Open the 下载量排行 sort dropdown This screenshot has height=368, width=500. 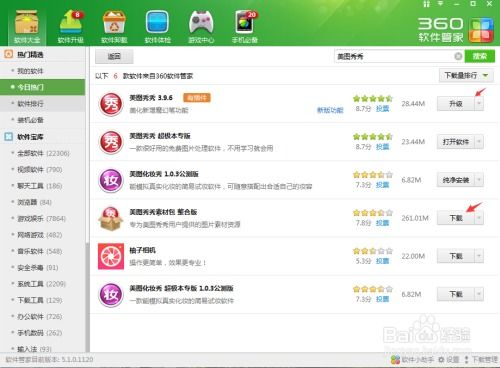click(x=466, y=76)
